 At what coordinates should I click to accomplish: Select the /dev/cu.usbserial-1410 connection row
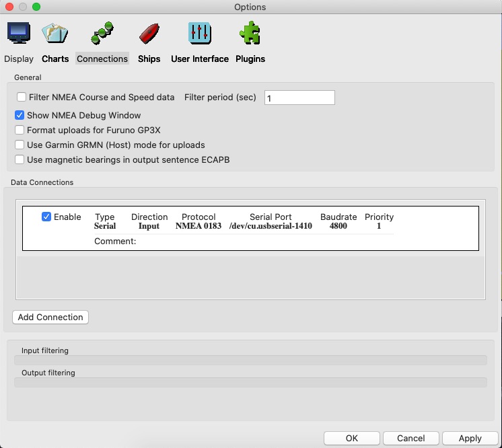270,226
